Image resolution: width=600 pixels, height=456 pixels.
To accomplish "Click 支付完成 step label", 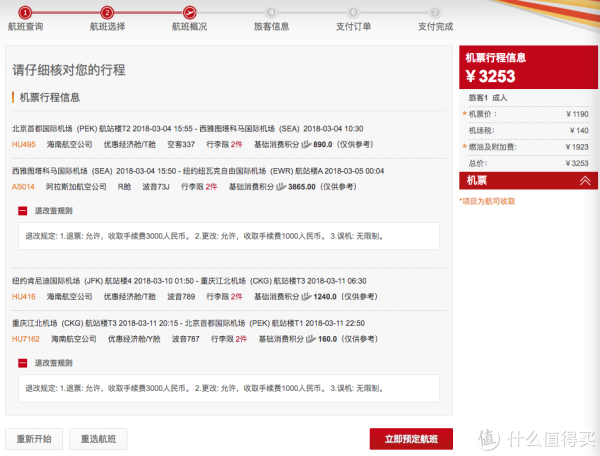I will tap(435, 26).
